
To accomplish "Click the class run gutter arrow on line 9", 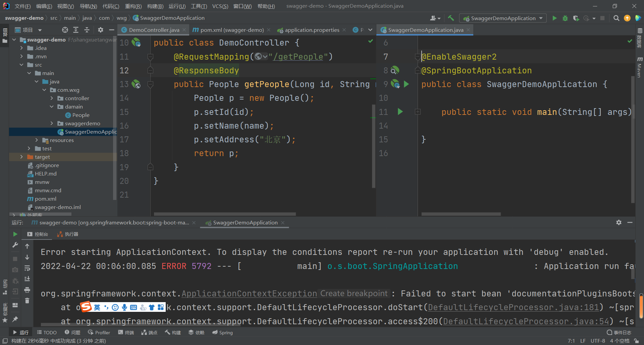I will pos(407,84).
